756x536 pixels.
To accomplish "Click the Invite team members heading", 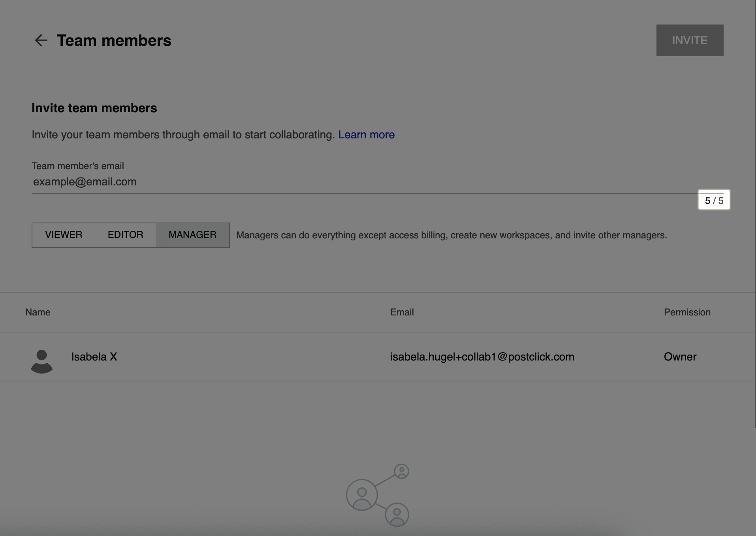I will (94, 108).
